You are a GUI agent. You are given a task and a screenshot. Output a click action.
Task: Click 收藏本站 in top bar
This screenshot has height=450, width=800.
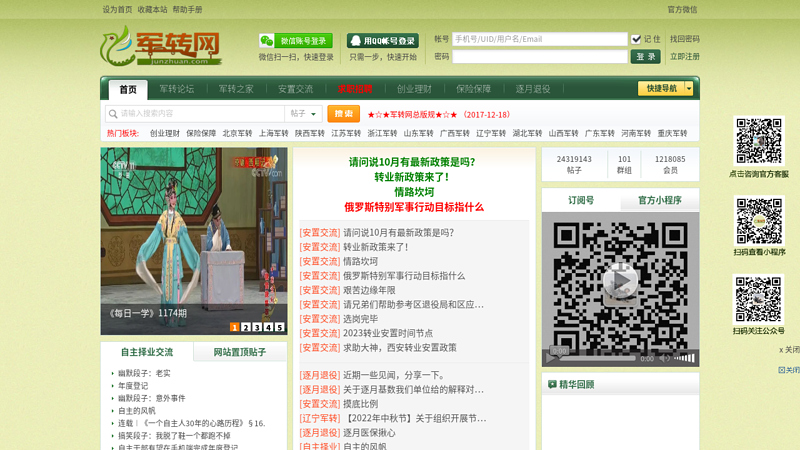[x=153, y=9]
